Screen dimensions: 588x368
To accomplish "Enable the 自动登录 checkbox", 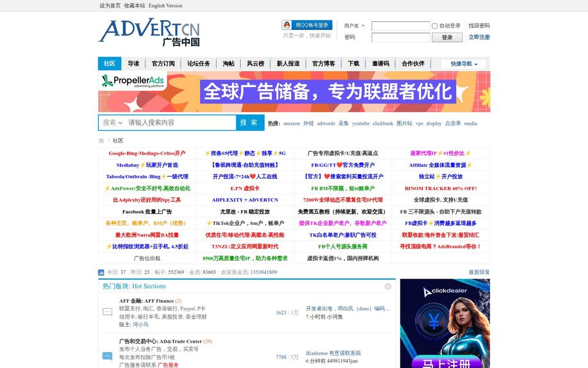I will (435, 26).
